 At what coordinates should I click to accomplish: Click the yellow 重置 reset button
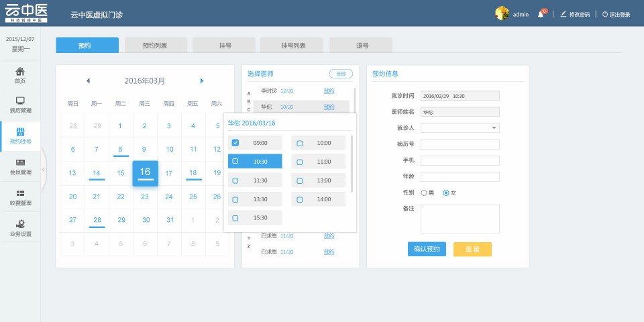(x=472, y=249)
